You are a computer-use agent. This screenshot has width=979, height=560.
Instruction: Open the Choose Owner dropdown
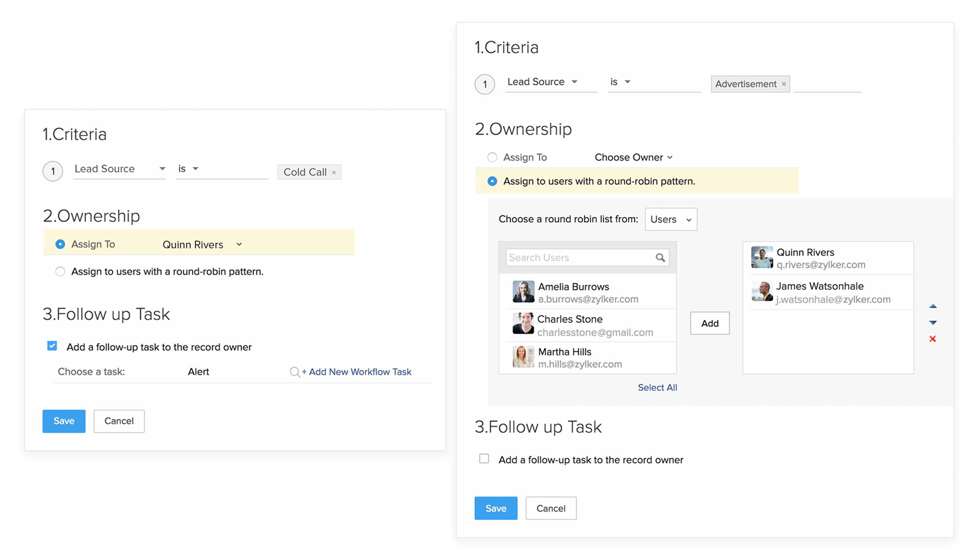pyautogui.click(x=634, y=157)
